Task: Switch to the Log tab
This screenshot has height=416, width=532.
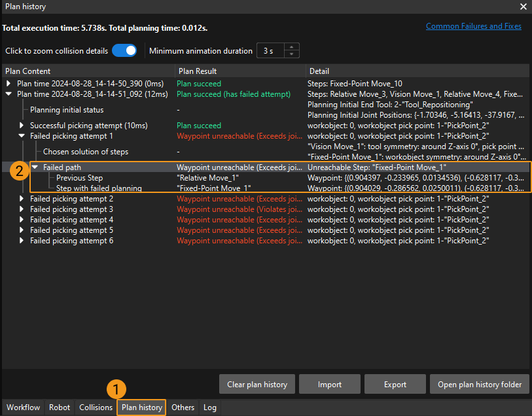Action: pyautogui.click(x=209, y=407)
